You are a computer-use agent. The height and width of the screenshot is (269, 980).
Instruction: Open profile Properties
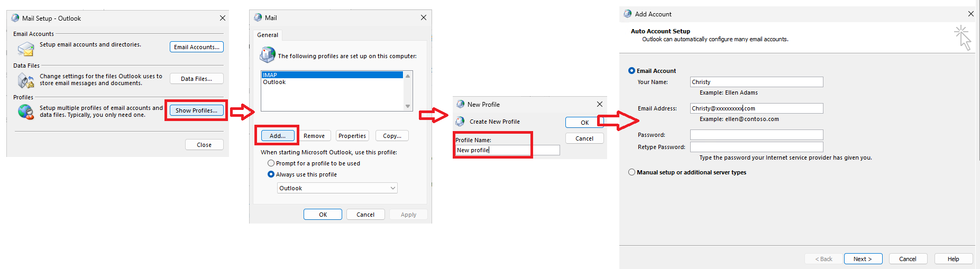[x=352, y=136]
